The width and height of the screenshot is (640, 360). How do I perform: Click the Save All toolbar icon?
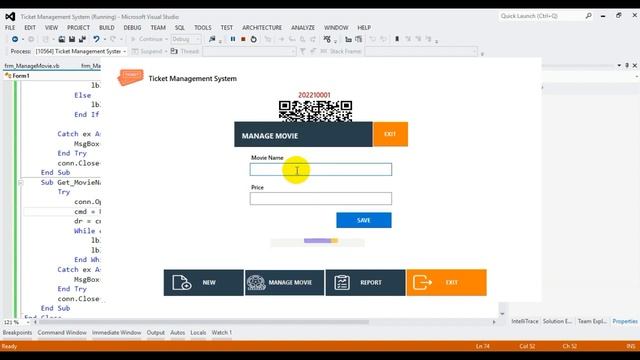click(x=82, y=39)
